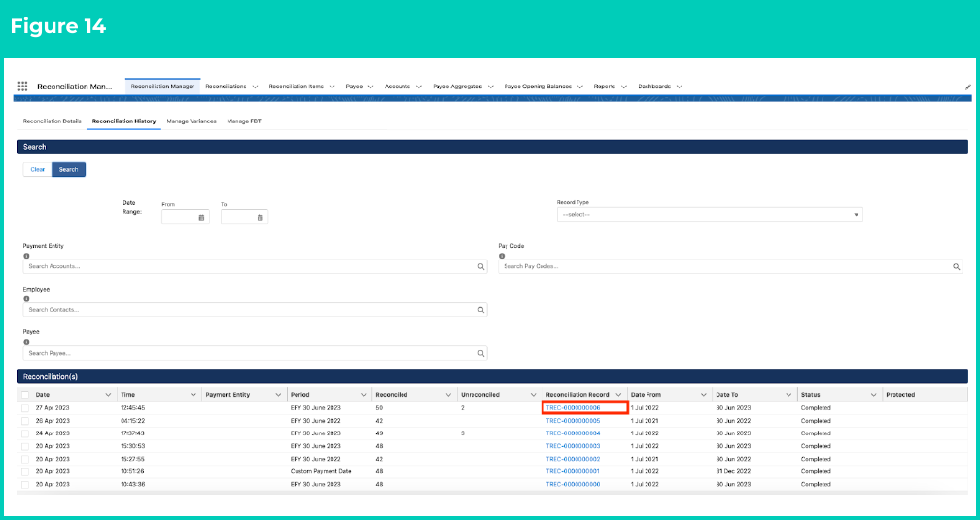This screenshot has height=520, width=980.
Task: Open the Period column header menu arrow
Action: 364,395
